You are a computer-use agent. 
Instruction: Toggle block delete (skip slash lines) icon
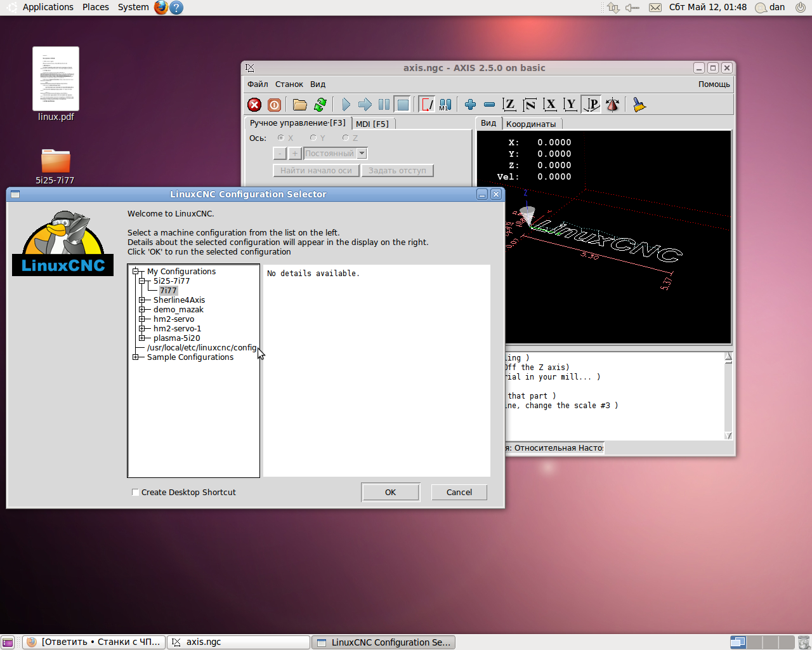pos(427,105)
